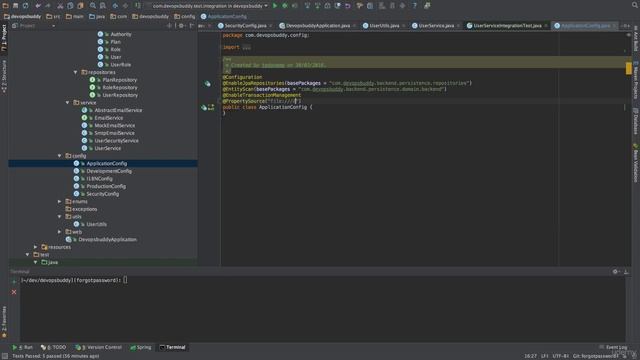
Task: Click Git branch indicator in status bar
Action: click(596, 356)
